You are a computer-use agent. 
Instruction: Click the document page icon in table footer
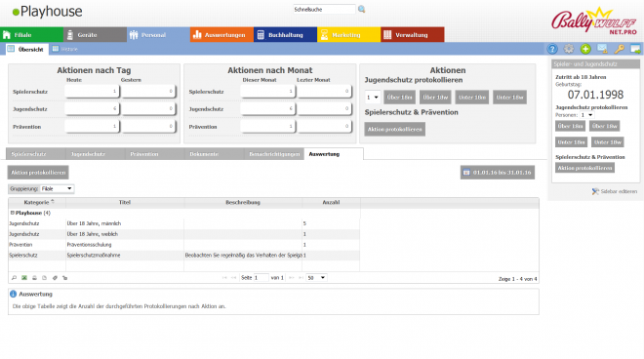pos(44,278)
